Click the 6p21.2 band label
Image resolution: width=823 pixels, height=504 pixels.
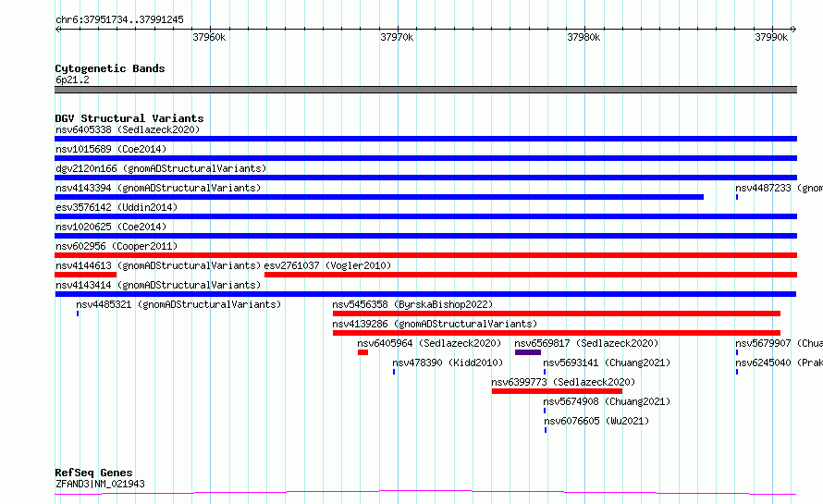coord(72,80)
